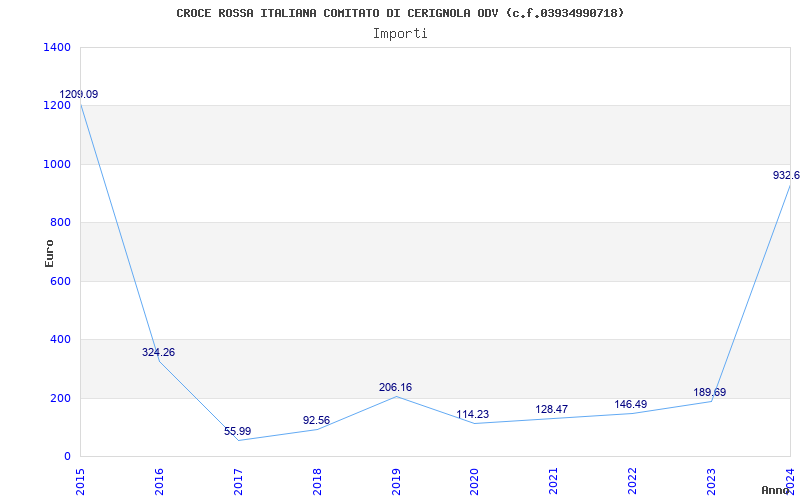The image size is (800, 500).
Task: Click the 92.56 data label
Action: 316,420
